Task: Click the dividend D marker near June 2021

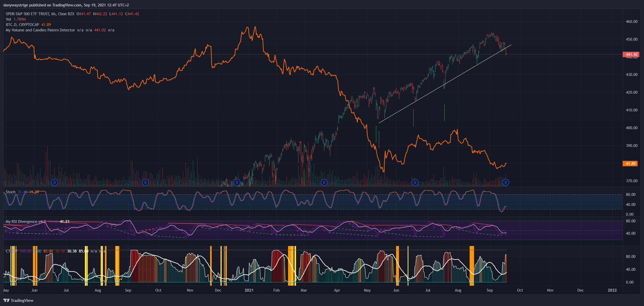Action: 415,182
